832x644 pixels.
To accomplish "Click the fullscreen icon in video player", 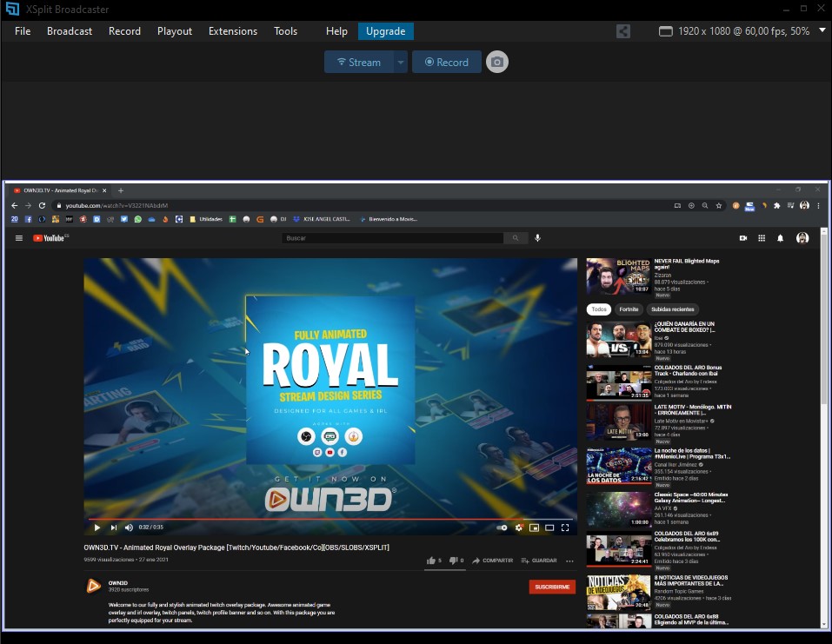I will (x=565, y=528).
